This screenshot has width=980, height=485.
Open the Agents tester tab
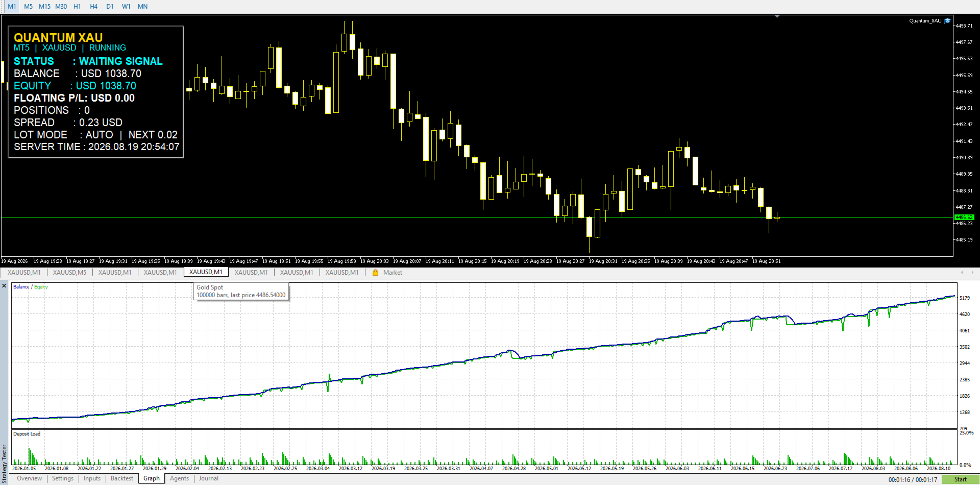(x=179, y=478)
